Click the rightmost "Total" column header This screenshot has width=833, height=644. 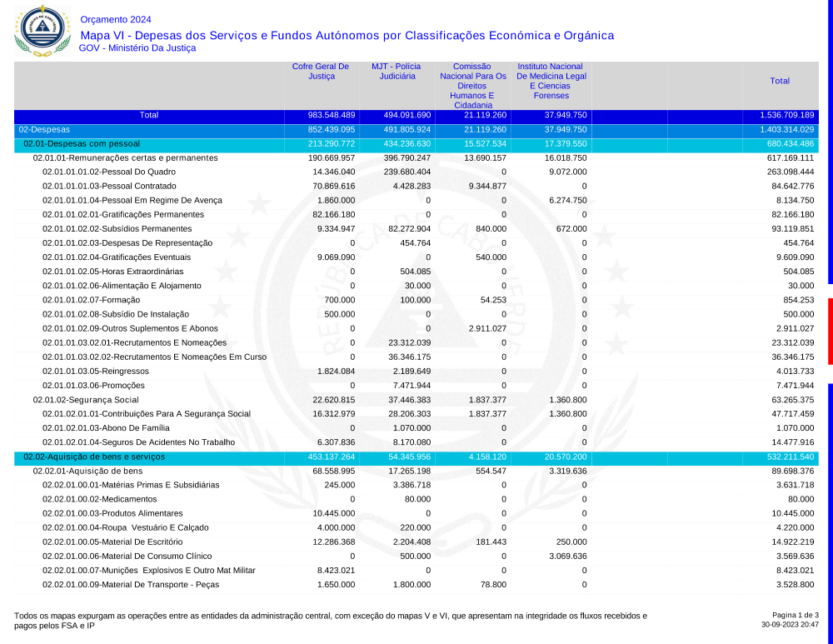tap(780, 81)
